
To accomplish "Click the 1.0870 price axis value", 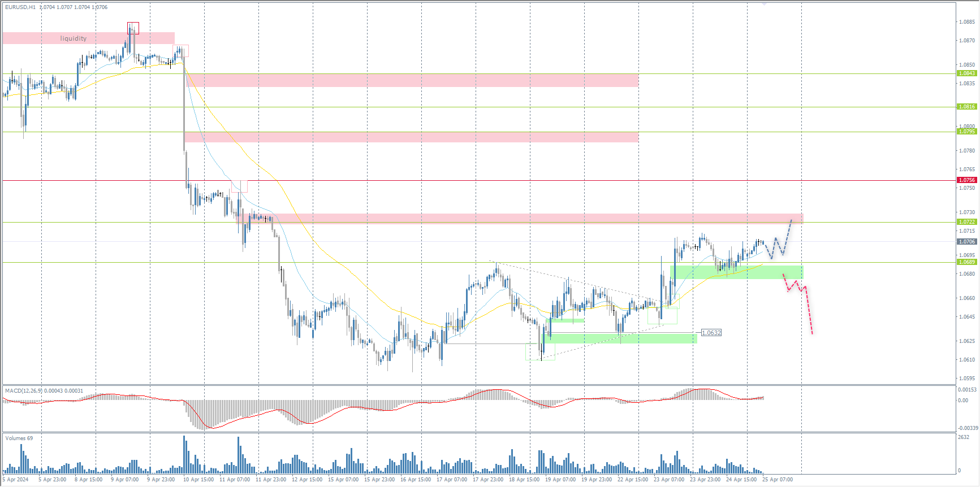I will tap(966, 41).
